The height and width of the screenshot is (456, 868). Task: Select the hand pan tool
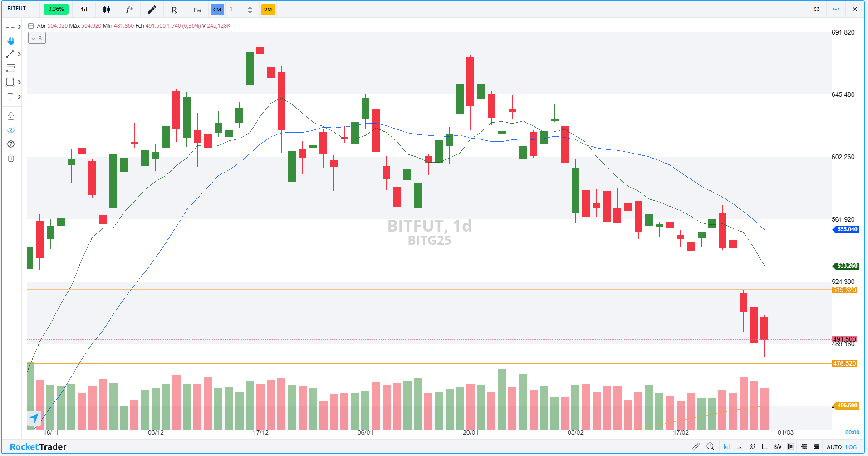point(11,41)
